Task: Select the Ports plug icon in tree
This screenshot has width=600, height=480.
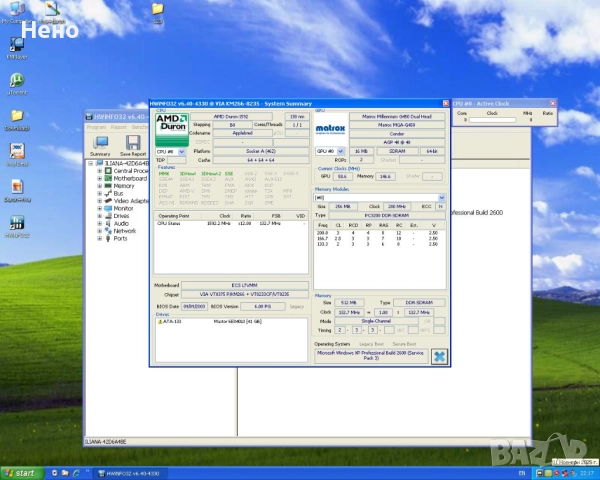Action: click(x=108, y=238)
